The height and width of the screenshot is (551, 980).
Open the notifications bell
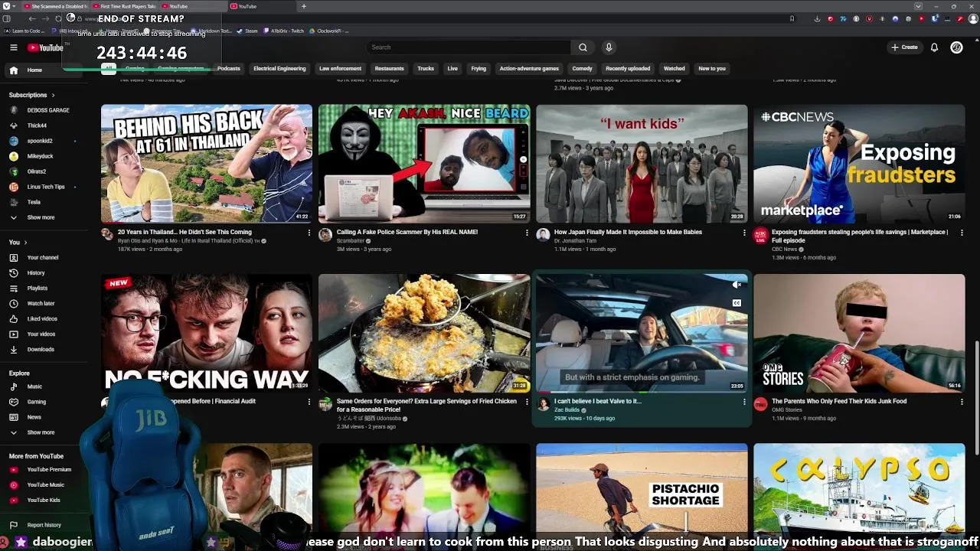(x=934, y=47)
